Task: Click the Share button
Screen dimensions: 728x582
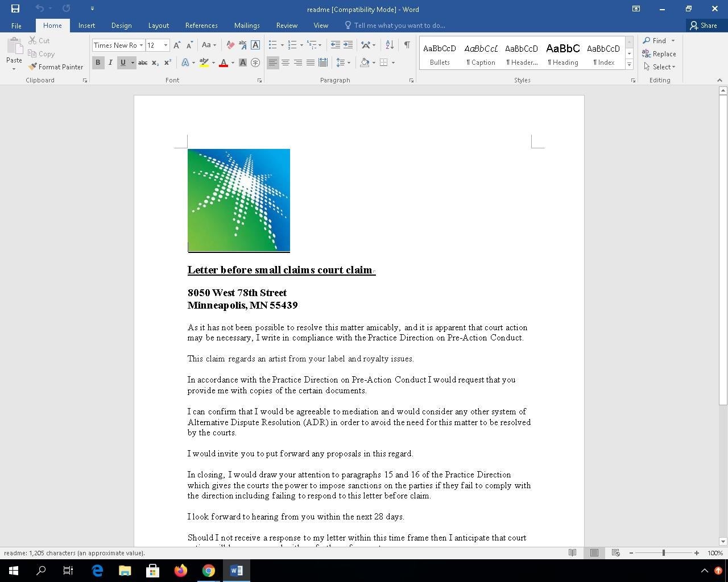Action: tap(704, 26)
